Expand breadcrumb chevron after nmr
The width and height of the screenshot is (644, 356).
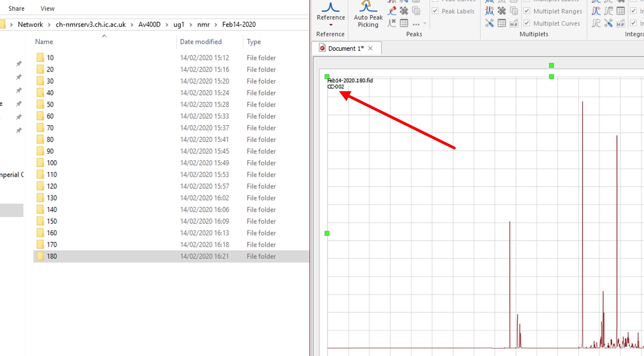point(216,24)
